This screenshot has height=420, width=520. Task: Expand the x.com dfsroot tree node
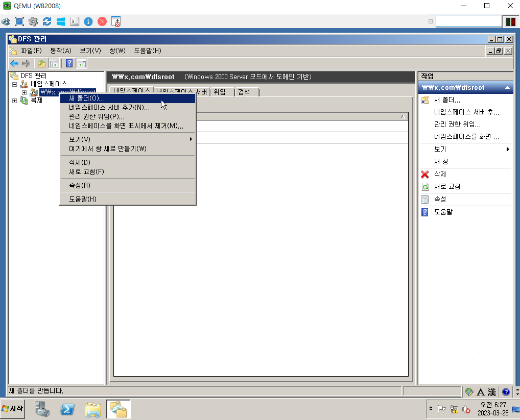24,92
